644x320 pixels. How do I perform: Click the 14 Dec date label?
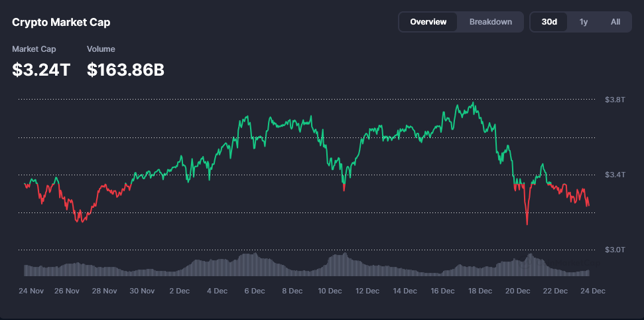(405, 291)
